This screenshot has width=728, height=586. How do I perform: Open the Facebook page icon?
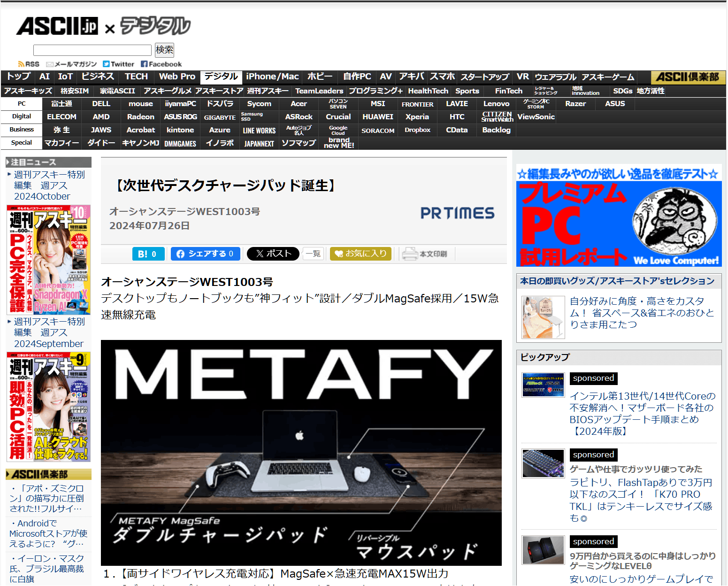(144, 64)
